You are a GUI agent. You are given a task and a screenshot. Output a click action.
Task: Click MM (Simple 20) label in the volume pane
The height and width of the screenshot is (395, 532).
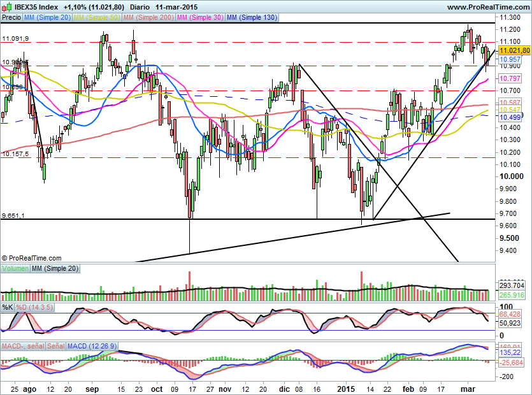click(x=54, y=268)
